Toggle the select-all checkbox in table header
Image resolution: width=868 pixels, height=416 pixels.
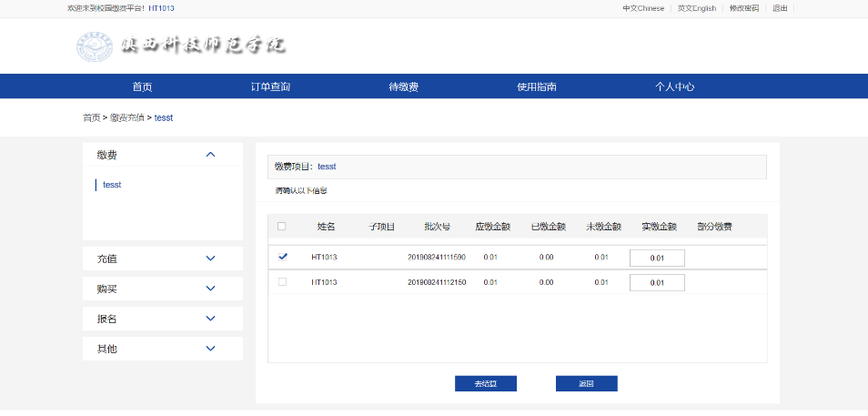281,227
